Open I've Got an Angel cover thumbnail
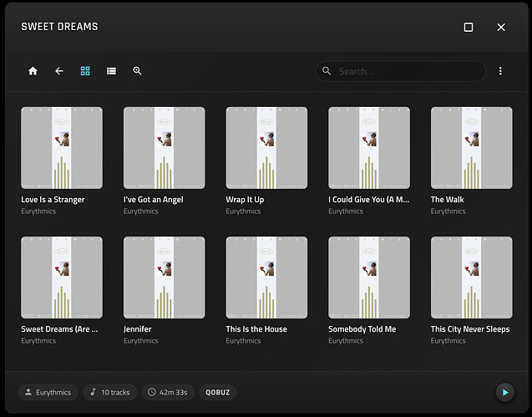The height and width of the screenshot is (417, 532). [x=165, y=148]
